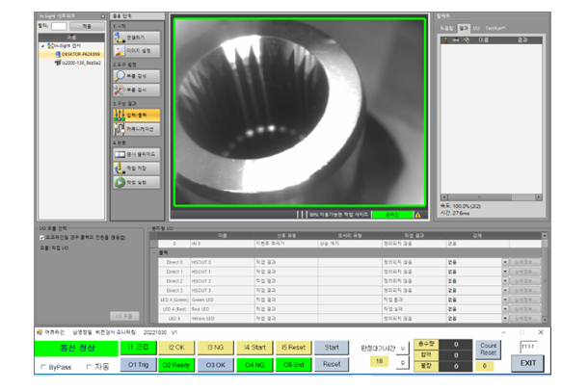Screen dimensions: 588x391
Task: Enable the 자동 checkbox
Action: 89,367
